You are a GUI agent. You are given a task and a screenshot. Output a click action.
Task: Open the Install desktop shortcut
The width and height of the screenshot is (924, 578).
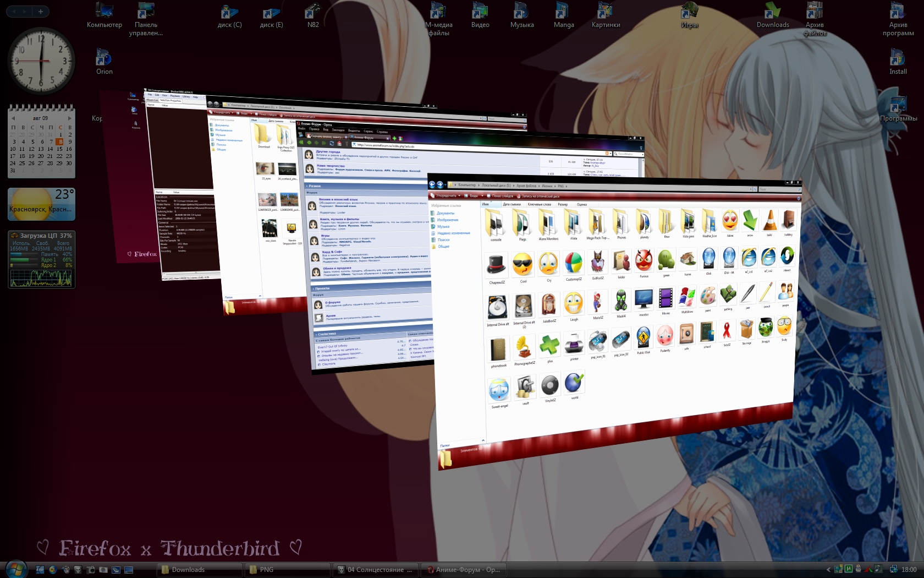(898, 62)
